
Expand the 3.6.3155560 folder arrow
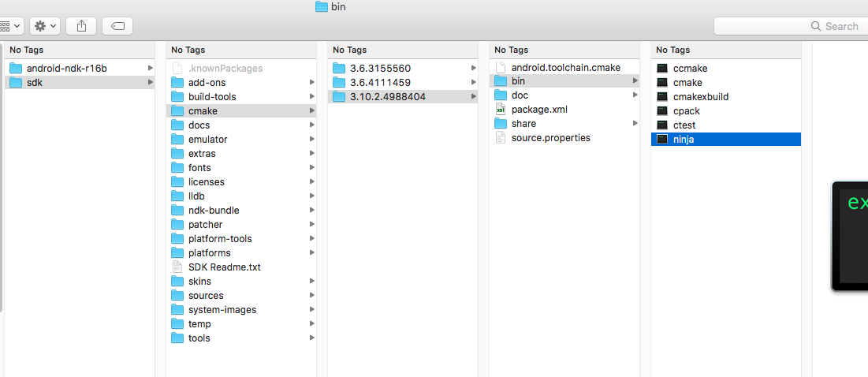pyautogui.click(x=474, y=68)
